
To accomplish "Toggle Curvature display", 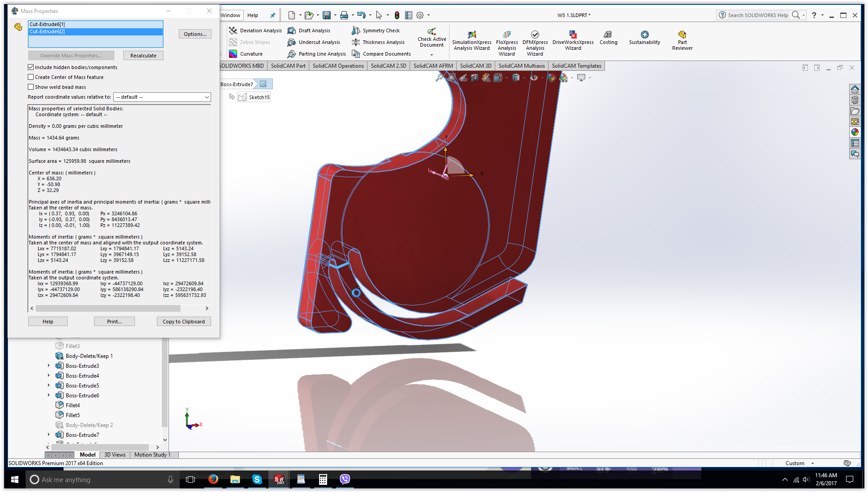I will (246, 54).
